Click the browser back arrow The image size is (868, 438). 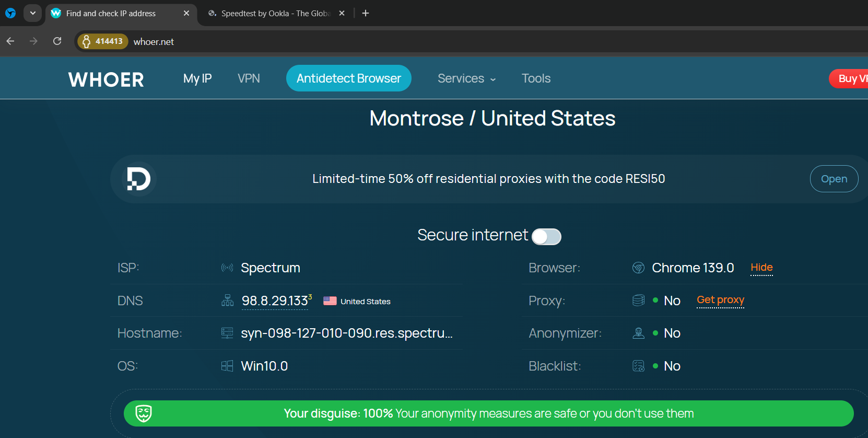pyautogui.click(x=10, y=41)
